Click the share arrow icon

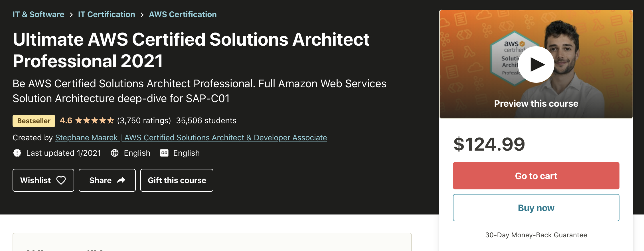[121, 180]
